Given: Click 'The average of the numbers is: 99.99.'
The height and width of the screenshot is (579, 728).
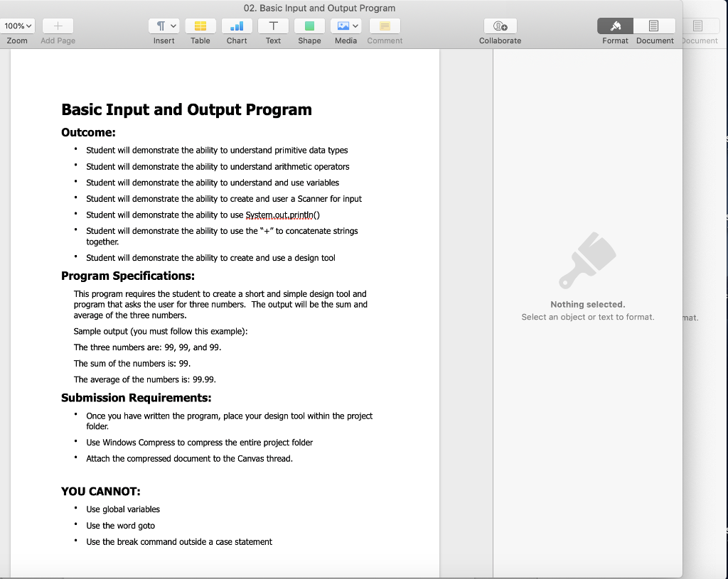Looking at the screenshot, I should (145, 379).
